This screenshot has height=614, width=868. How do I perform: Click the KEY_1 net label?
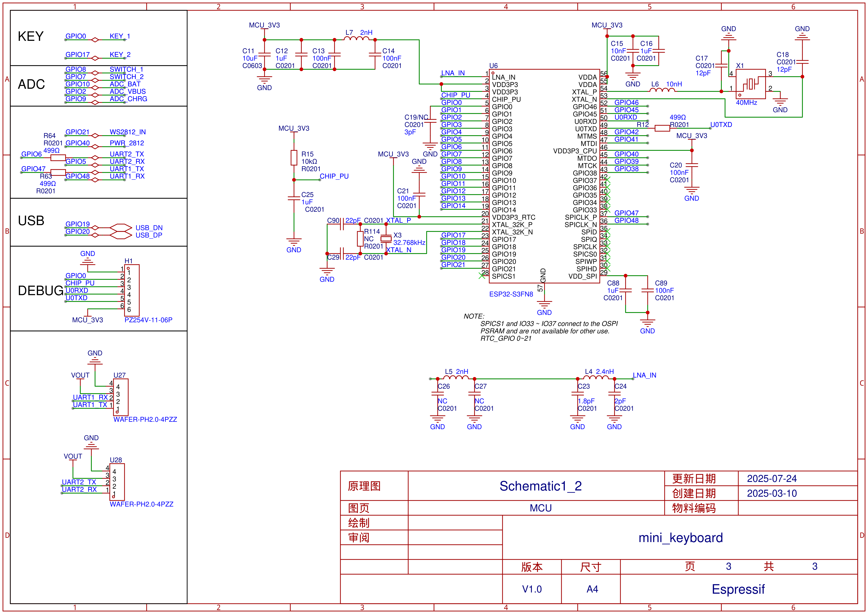[120, 36]
